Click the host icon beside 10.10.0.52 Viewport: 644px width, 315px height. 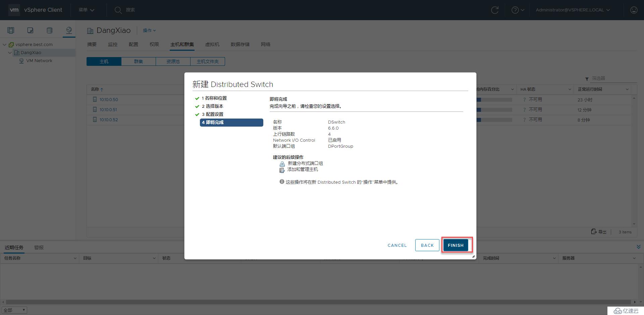click(95, 120)
